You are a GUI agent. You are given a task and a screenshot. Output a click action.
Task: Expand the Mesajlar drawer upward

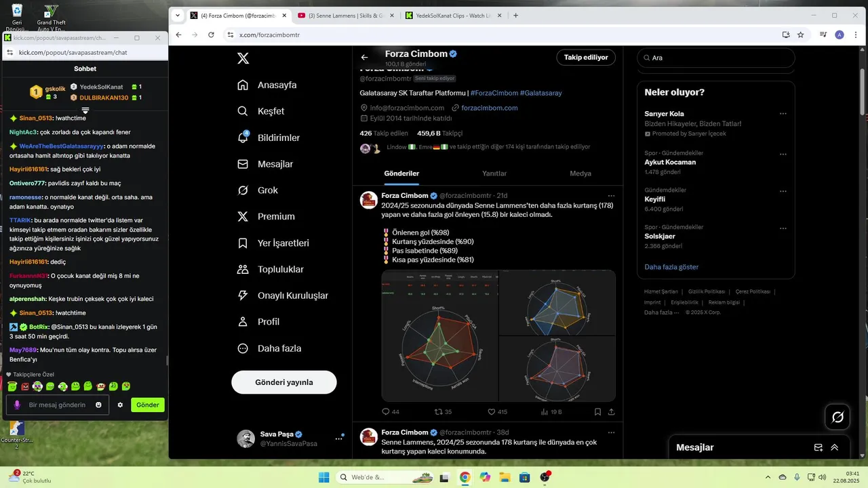(835, 447)
